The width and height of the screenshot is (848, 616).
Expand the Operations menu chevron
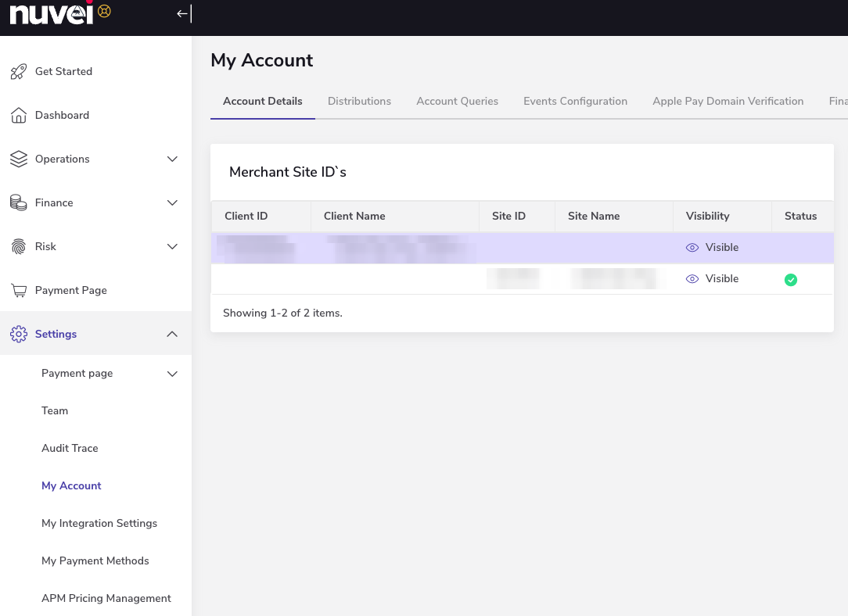(172, 159)
